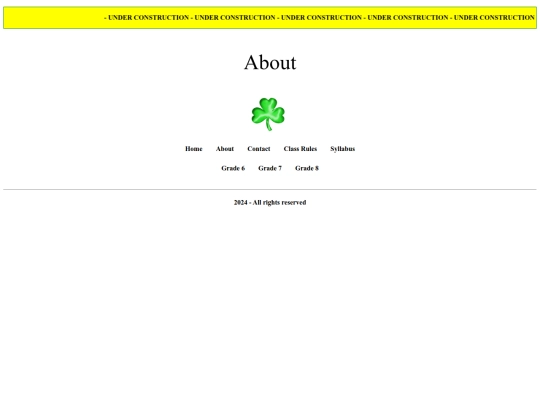Go to the About navigation link
The width and height of the screenshot is (540, 405).
click(x=225, y=149)
